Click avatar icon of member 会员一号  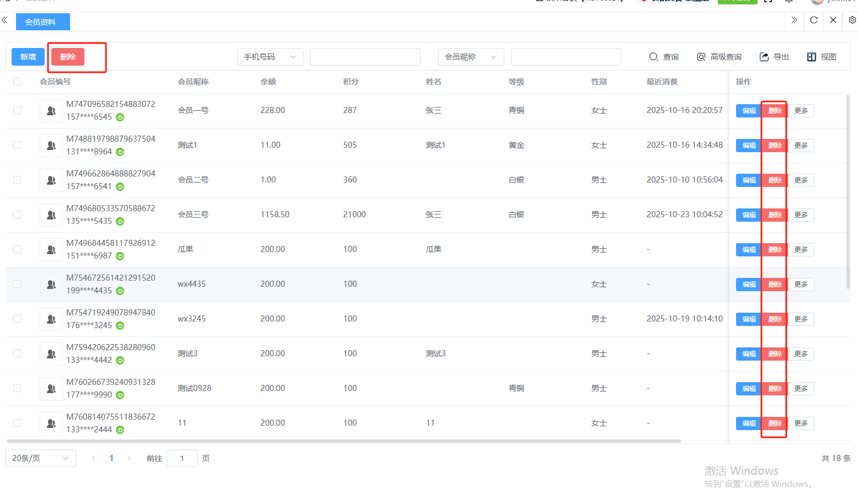(x=51, y=111)
